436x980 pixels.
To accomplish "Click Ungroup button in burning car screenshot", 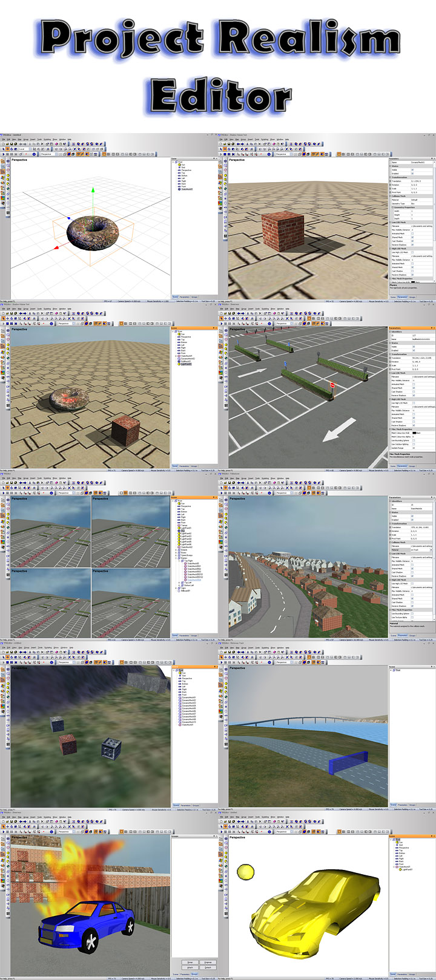I will click(208, 962).
